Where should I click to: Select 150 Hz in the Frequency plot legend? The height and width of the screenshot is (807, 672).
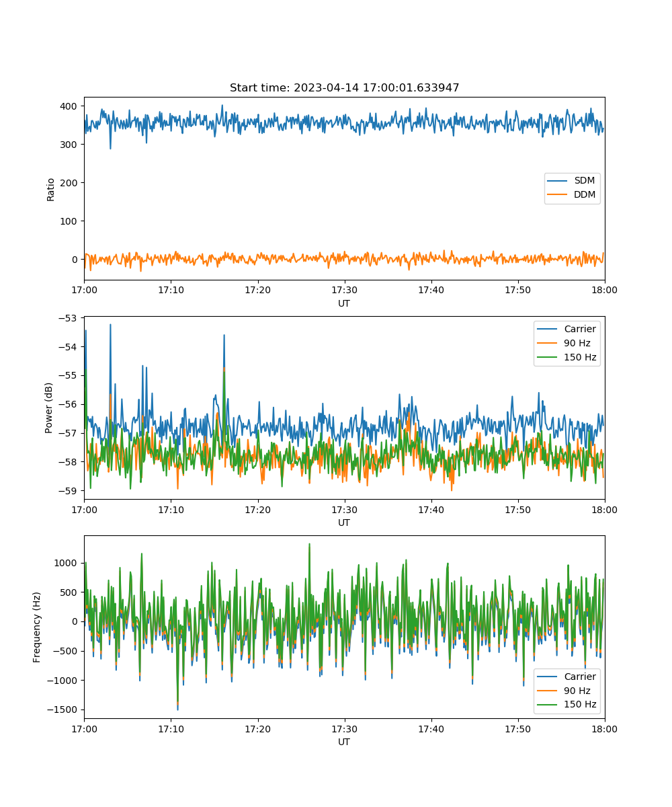click(x=580, y=705)
